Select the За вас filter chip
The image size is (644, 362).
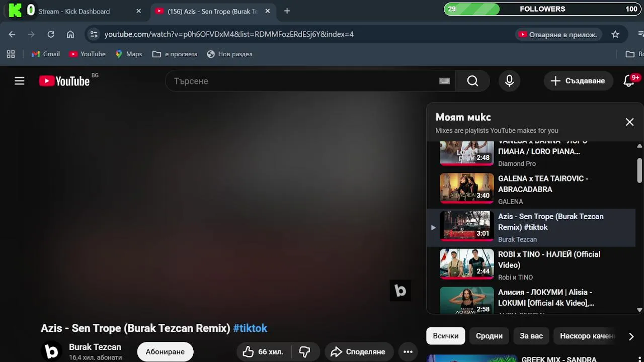pos(531,336)
